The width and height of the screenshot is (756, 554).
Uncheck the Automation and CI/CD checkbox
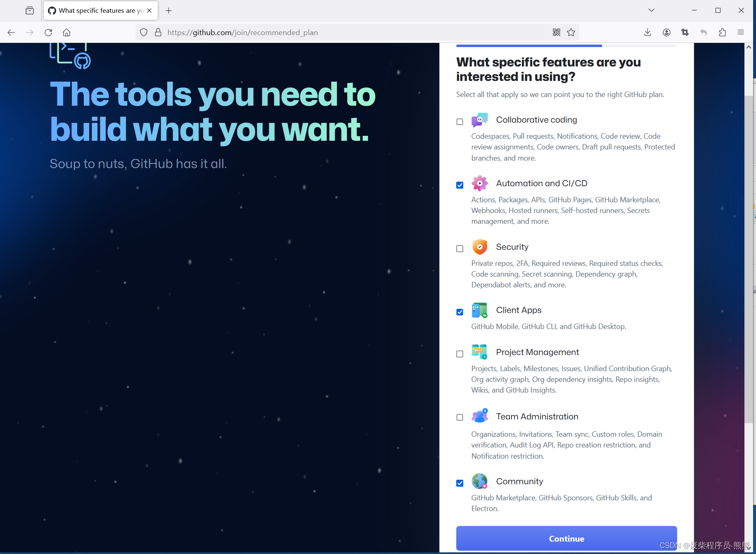click(460, 185)
